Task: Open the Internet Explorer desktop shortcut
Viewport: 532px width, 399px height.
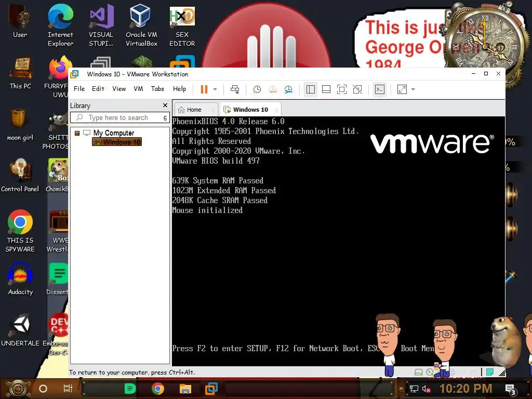Action: click(60, 25)
